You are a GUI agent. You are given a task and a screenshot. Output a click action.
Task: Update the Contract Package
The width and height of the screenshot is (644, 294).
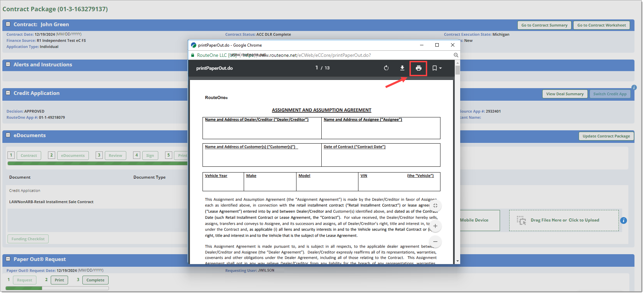(606, 136)
